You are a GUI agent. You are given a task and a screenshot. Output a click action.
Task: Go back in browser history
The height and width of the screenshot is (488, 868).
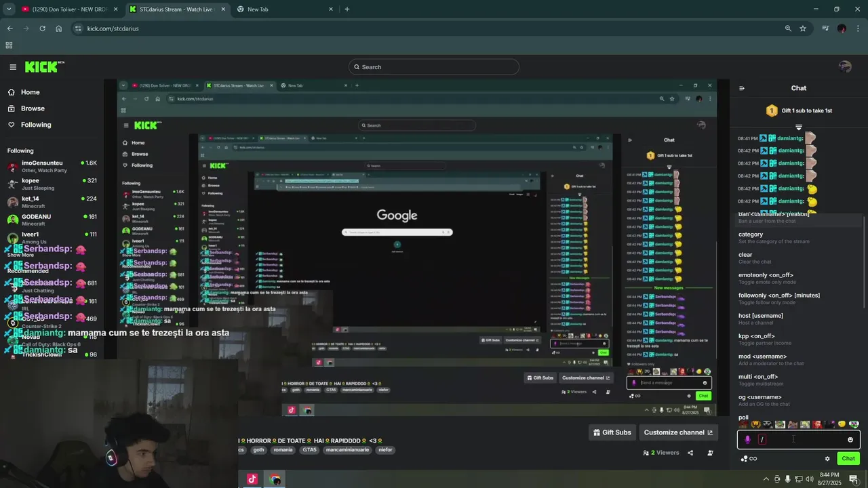pyautogui.click(x=9, y=28)
